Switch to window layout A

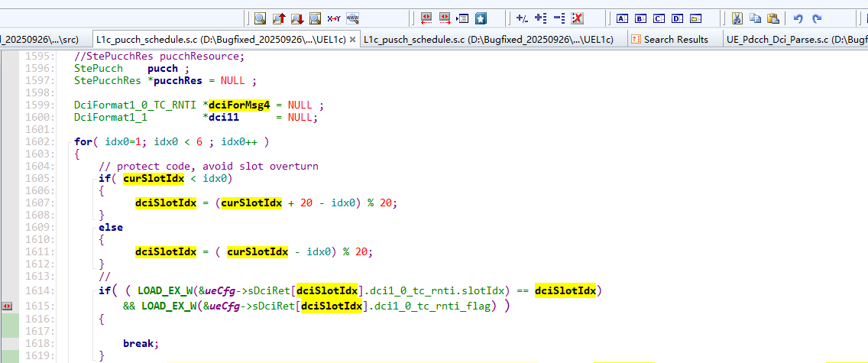[x=622, y=18]
